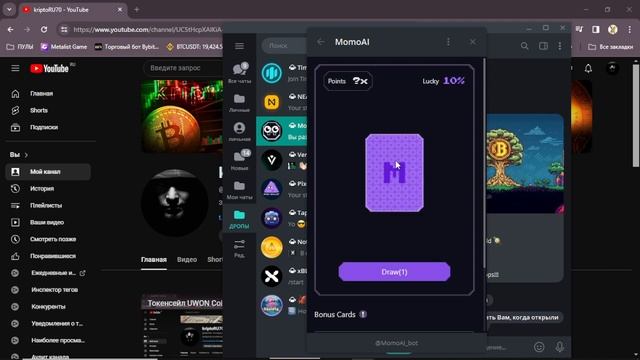Open Подписки in YouTube sidebar
The image size is (640, 360).
pyautogui.click(x=48, y=127)
